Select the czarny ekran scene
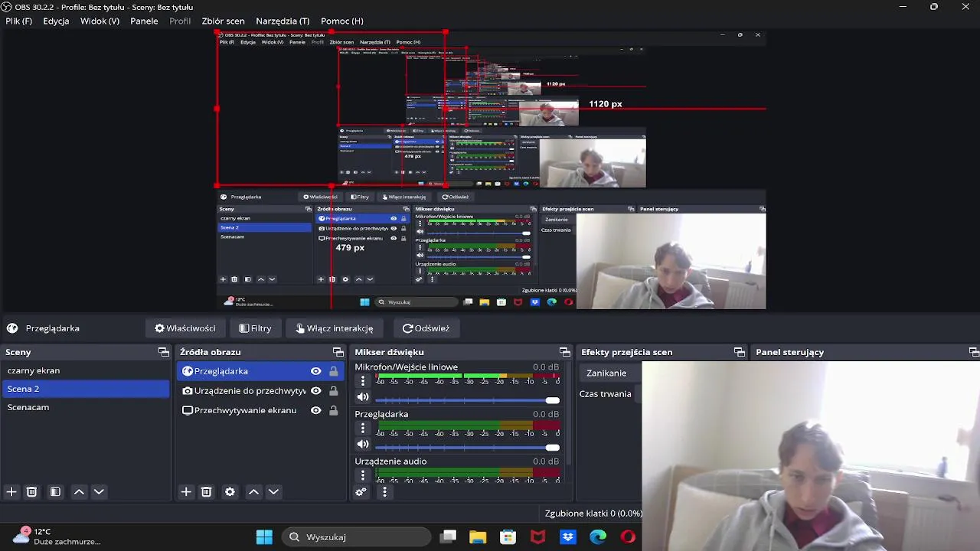980x551 pixels. 85,370
